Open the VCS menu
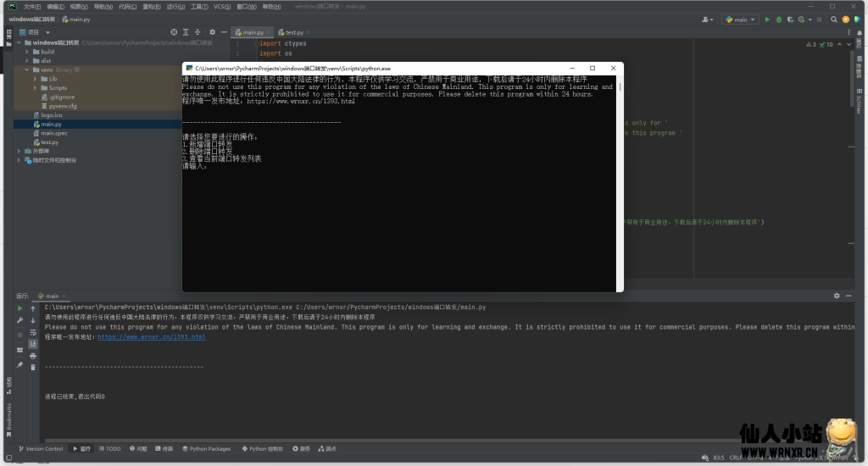This screenshot has width=868, height=466. point(221,6)
